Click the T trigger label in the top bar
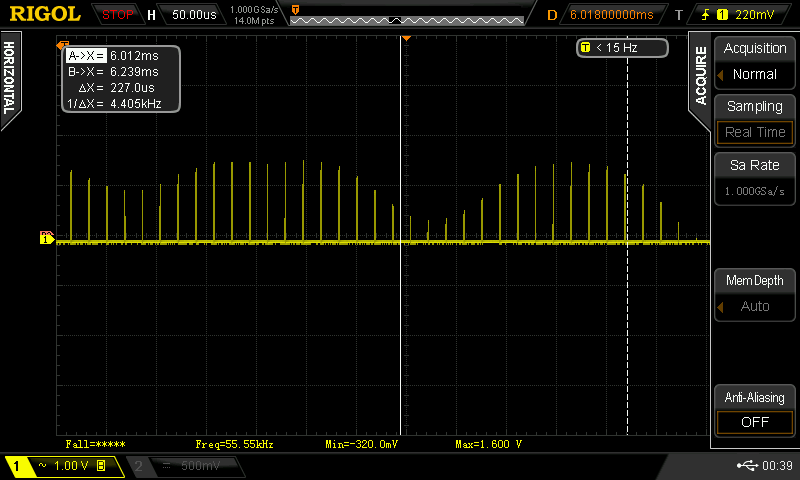The height and width of the screenshot is (480, 800). (679, 15)
